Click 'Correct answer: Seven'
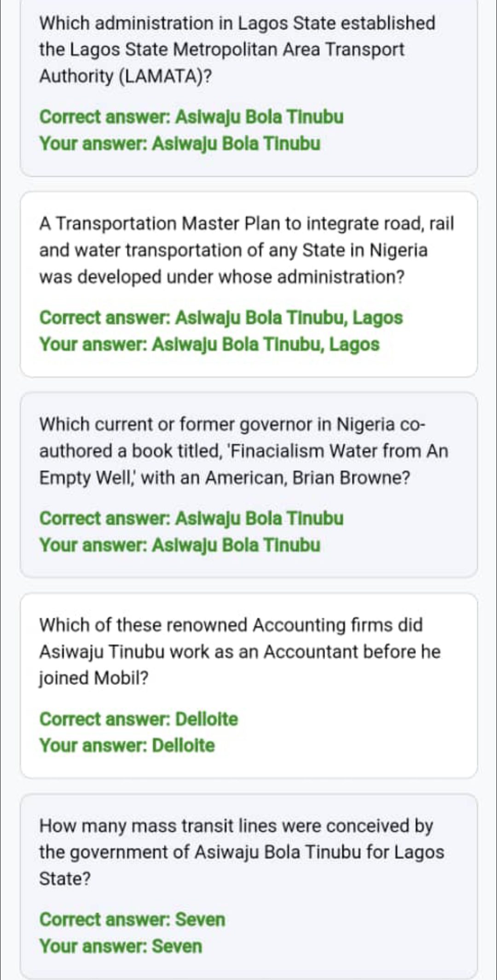This screenshot has width=497, height=980. point(132,920)
